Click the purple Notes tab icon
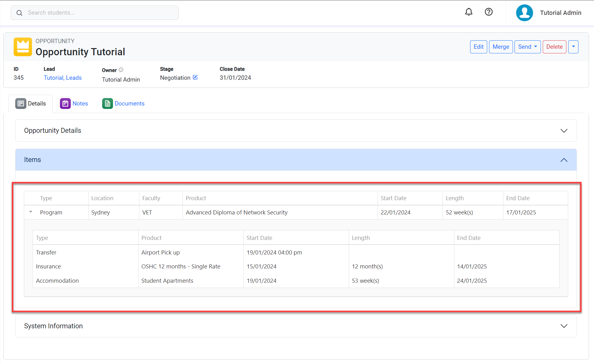594x364 pixels. click(65, 104)
